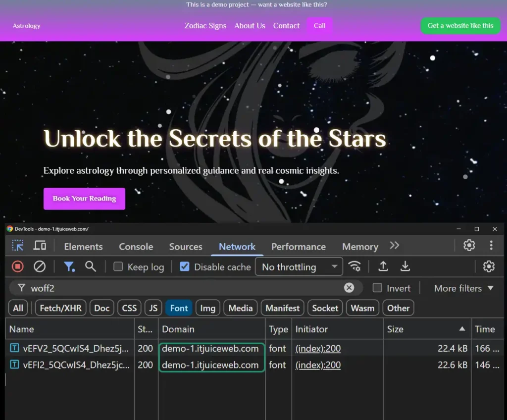
Task: Clear the network log
Action: click(40, 266)
